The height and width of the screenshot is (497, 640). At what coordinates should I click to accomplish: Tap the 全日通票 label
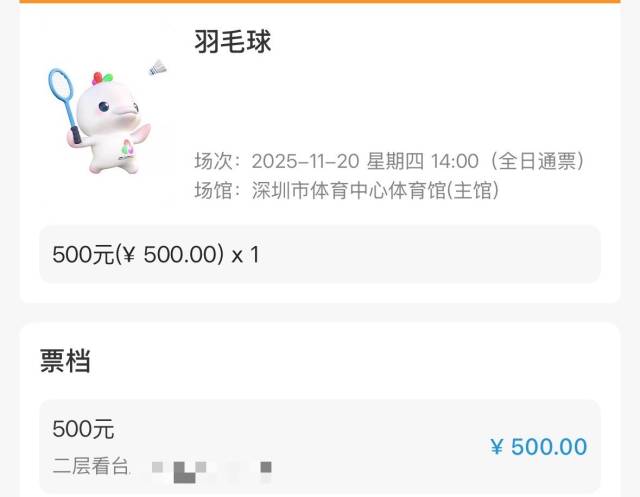537,161
